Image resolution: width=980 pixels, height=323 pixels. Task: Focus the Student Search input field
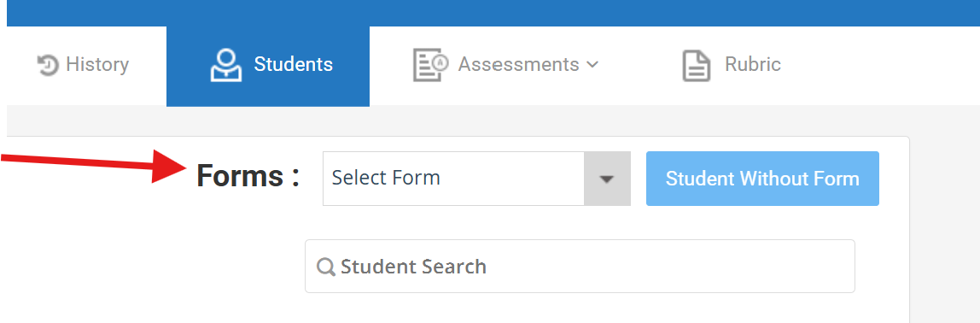pyautogui.click(x=580, y=266)
